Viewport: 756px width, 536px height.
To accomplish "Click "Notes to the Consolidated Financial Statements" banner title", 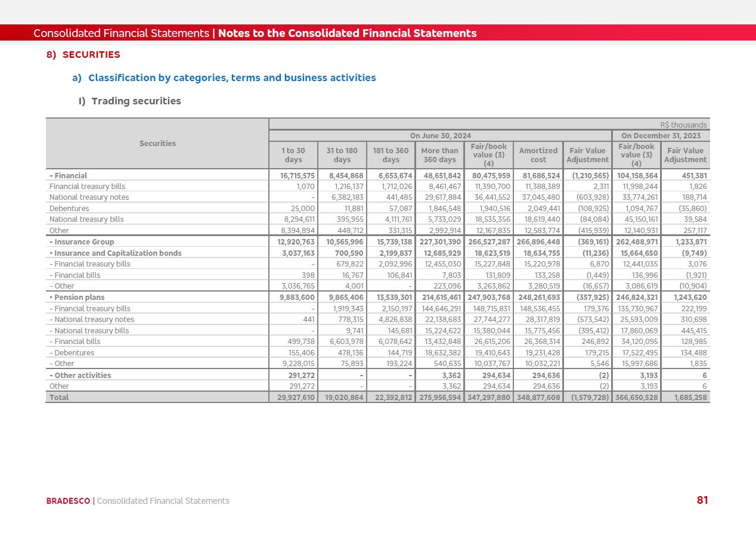I will [347, 33].
